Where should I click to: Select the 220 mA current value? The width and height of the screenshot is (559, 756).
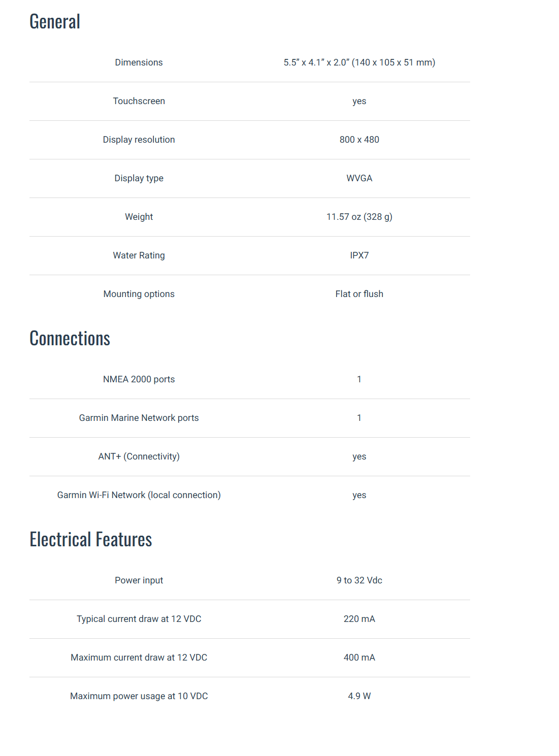pyautogui.click(x=359, y=619)
